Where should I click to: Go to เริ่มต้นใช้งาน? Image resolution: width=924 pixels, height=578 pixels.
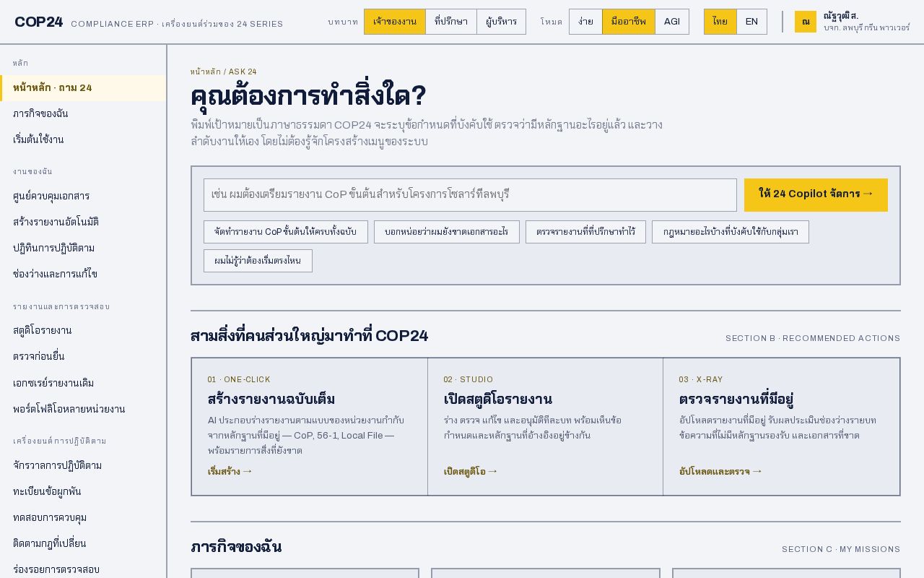[83, 140]
